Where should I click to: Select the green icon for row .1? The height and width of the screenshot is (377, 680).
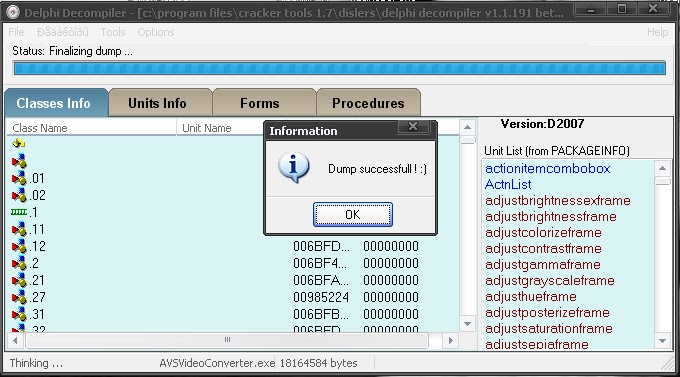click(x=19, y=212)
